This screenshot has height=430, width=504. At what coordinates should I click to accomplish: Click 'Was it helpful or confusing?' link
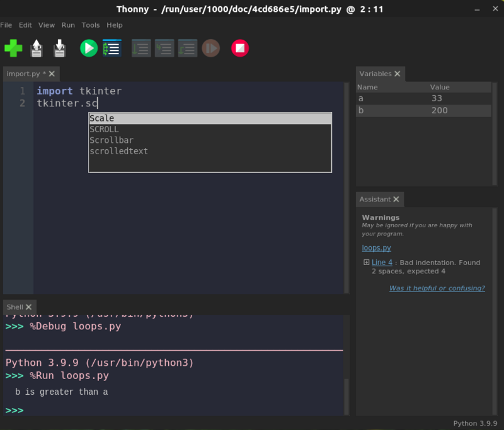coord(437,288)
